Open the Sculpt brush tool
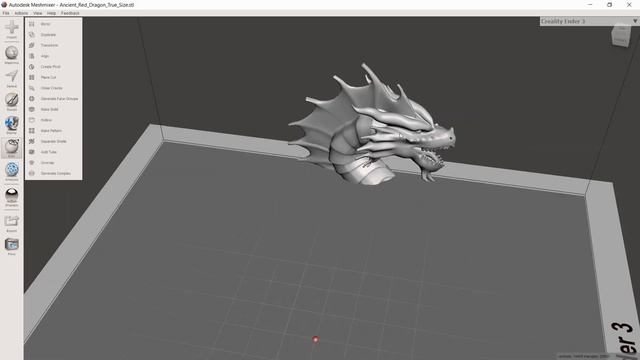Viewport: 640px width, 360px height. pyautogui.click(x=11, y=101)
